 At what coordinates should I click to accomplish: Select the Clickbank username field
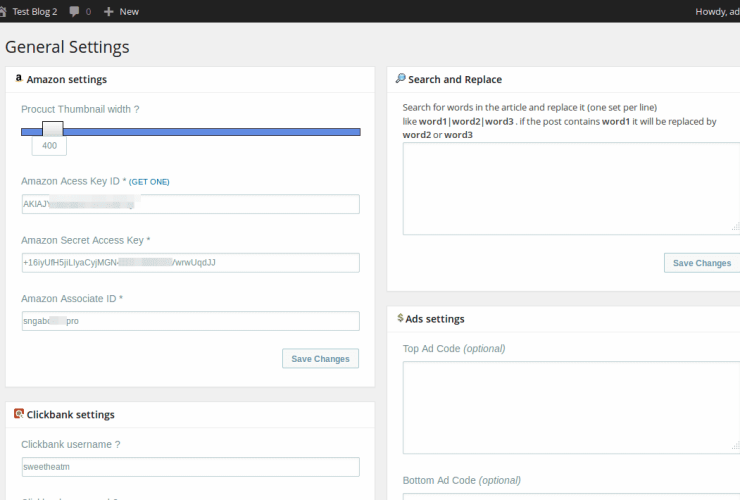[190, 467]
